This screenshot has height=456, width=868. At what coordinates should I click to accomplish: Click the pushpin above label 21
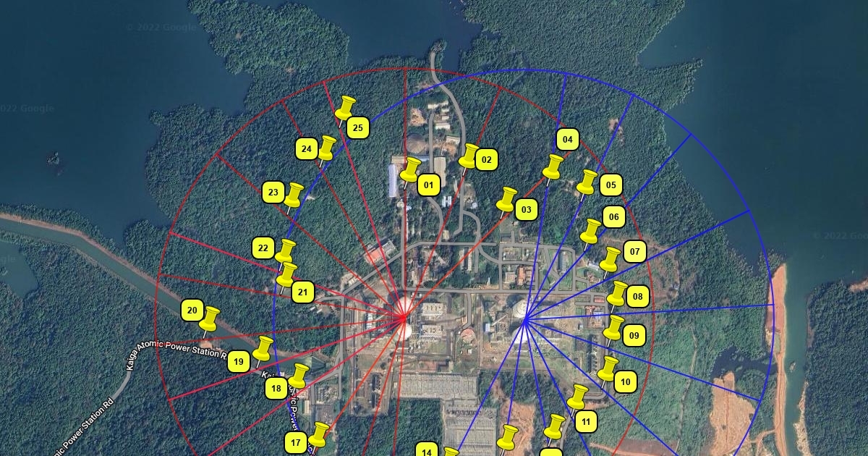[x=286, y=275]
